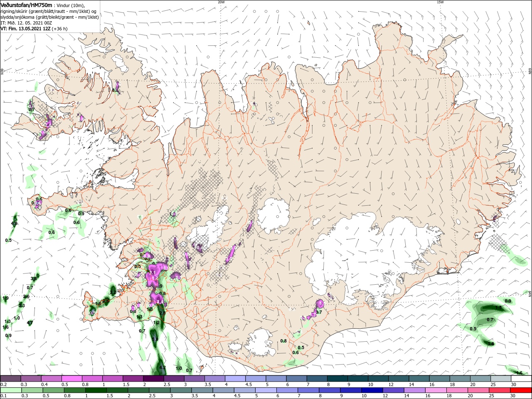532x399 pixels.
Task: Click the 'IT: Mið. 12. 05. 2021 00Z' line
Action: click(27, 23)
